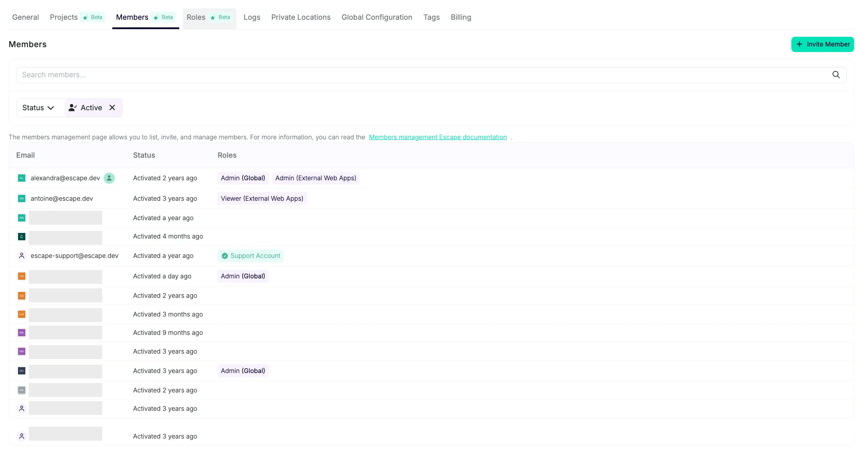This screenshot has width=868, height=459.
Task: Go to the Billing tab
Action: 461,17
